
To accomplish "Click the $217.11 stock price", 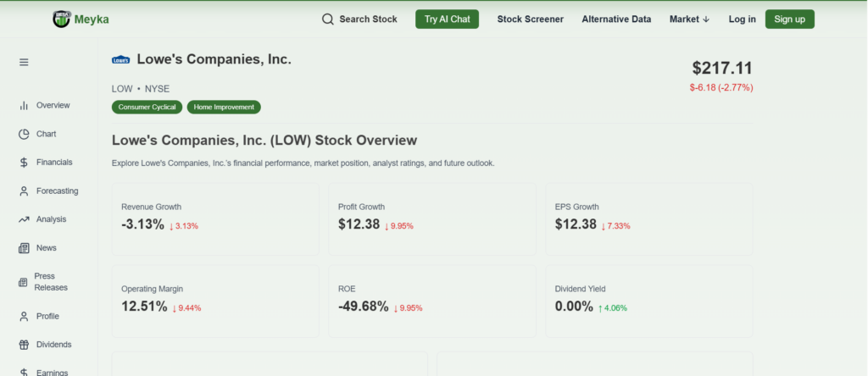I will point(722,69).
